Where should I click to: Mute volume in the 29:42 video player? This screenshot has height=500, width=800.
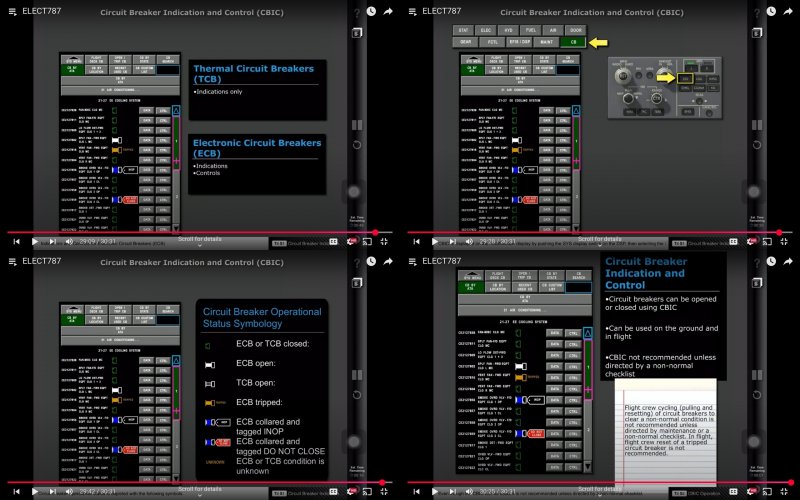coord(70,491)
